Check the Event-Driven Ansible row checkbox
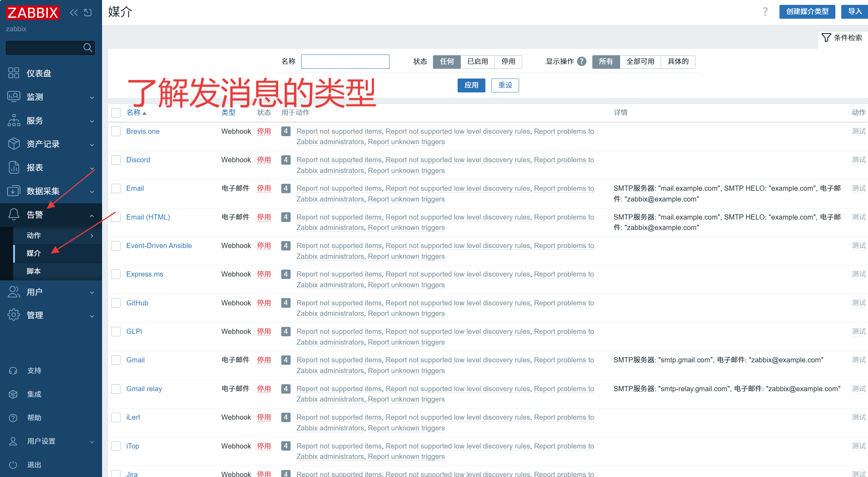This screenshot has width=868, height=477. [x=116, y=246]
